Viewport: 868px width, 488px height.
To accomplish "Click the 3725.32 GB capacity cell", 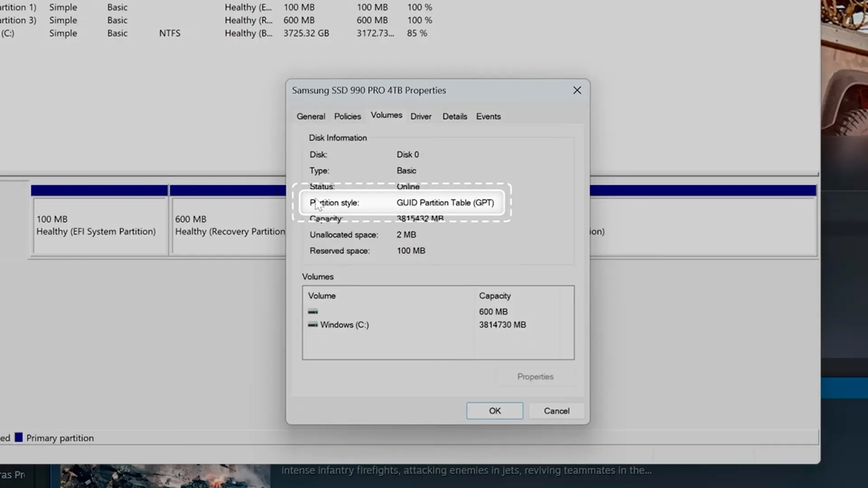I will click(x=306, y=33).
